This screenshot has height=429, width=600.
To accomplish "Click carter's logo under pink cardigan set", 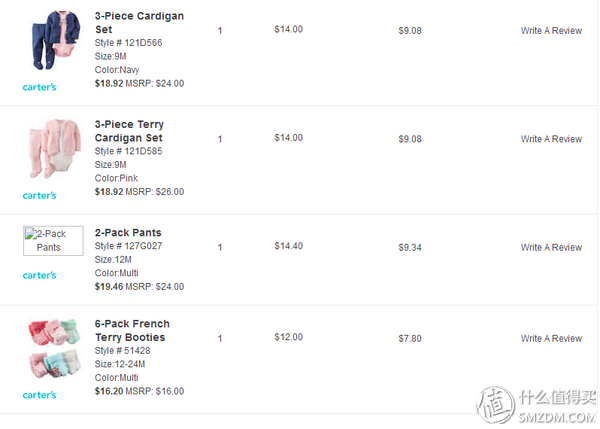I will tap(39, 196).
